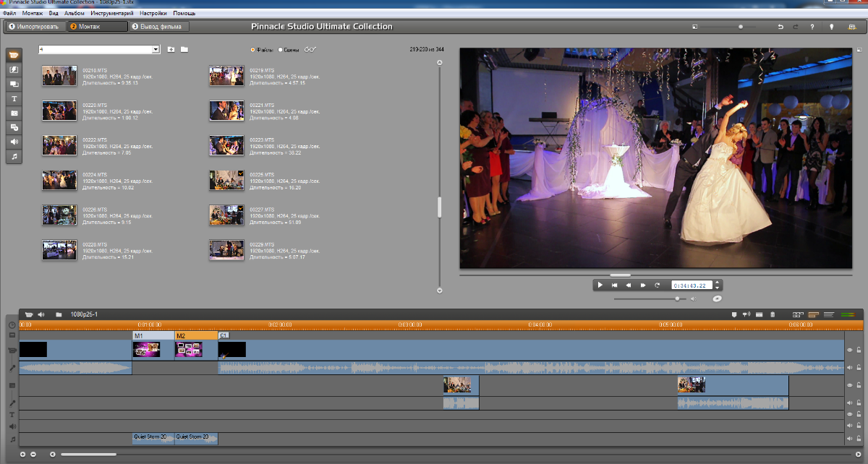Switch to storyboard view icon

coord(799,314)
